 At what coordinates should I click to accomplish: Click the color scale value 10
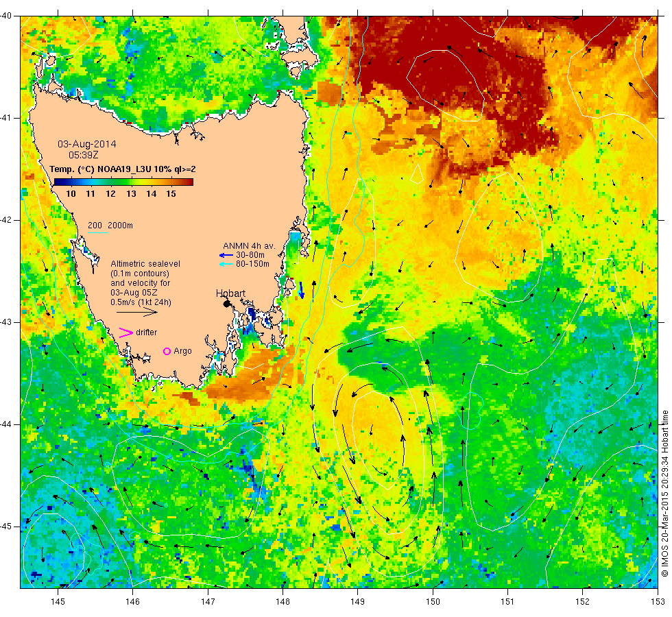point(71,193)
